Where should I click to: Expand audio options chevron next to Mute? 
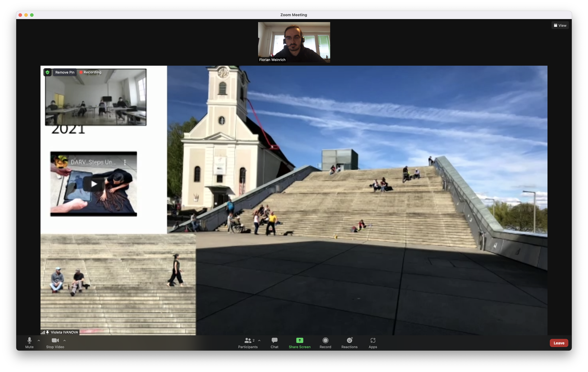tap(39, 340)
